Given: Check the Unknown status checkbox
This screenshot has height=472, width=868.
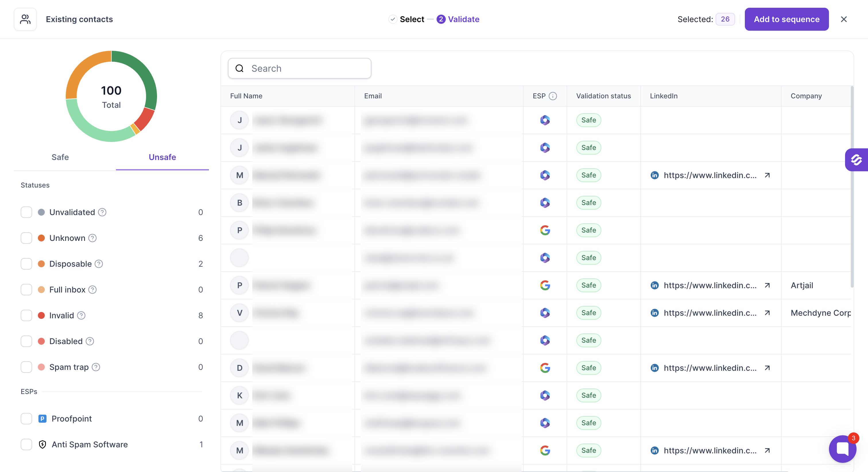Looking at the screenshot, I should click(26, 238).
